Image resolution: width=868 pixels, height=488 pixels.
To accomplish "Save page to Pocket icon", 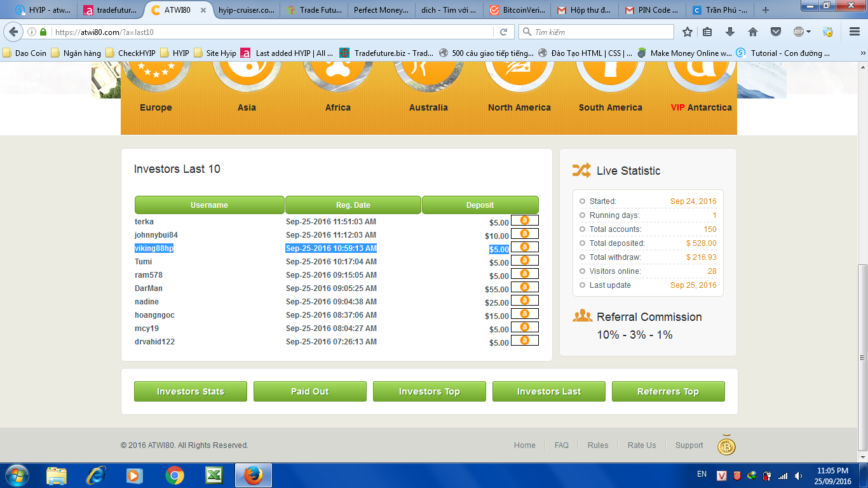I will [x=776, y=32].
